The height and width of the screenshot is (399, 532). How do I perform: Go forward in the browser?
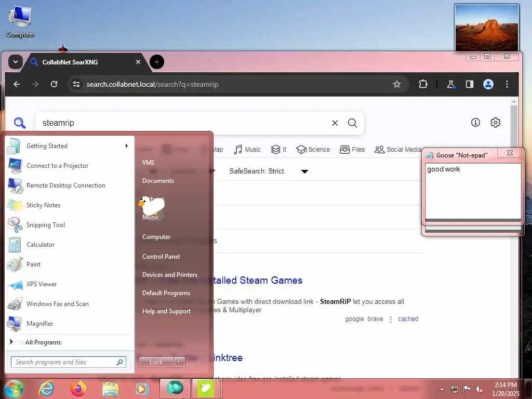click(x=35, y=84)
